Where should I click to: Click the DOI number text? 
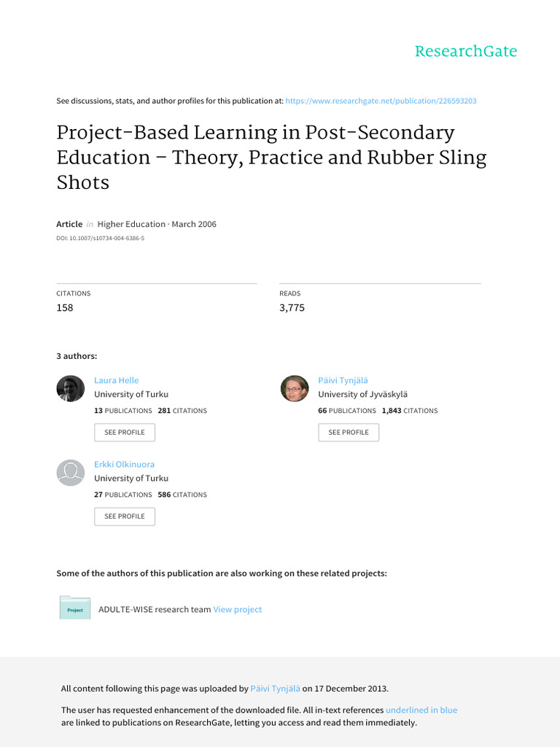click(x=101, y=238)
